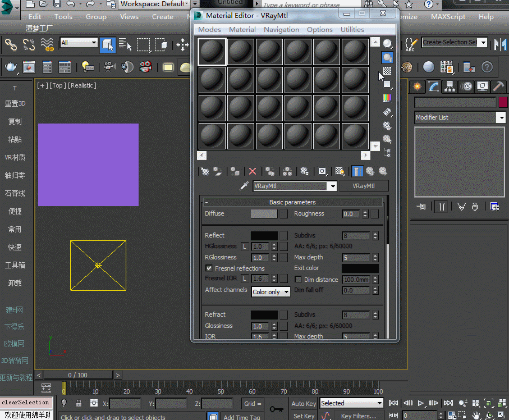Screen dimensions: 509x420
Task: Enable the Dim distance checkbox
Action: [298, 280]
